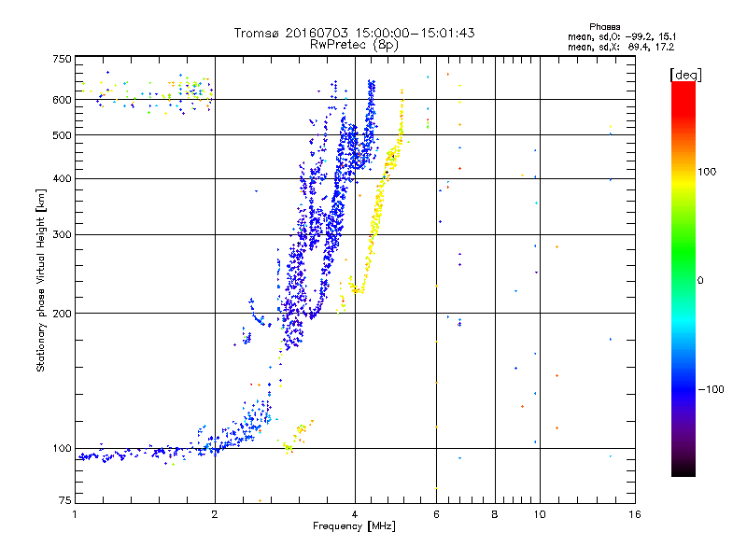Screen dimensions: 747x560
Task: Click the y-axis tick label '75'
Action: point(65,500)
